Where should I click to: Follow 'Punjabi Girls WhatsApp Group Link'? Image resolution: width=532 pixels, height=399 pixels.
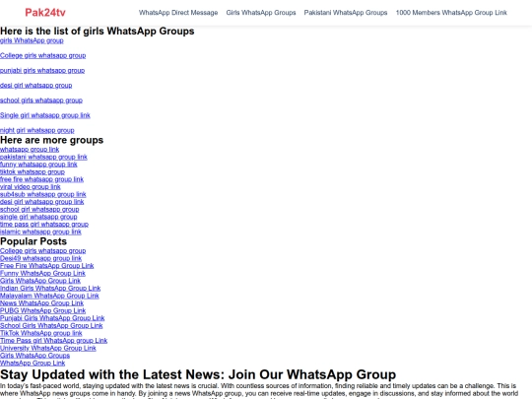pyautogui.click(x=52, y=318)
